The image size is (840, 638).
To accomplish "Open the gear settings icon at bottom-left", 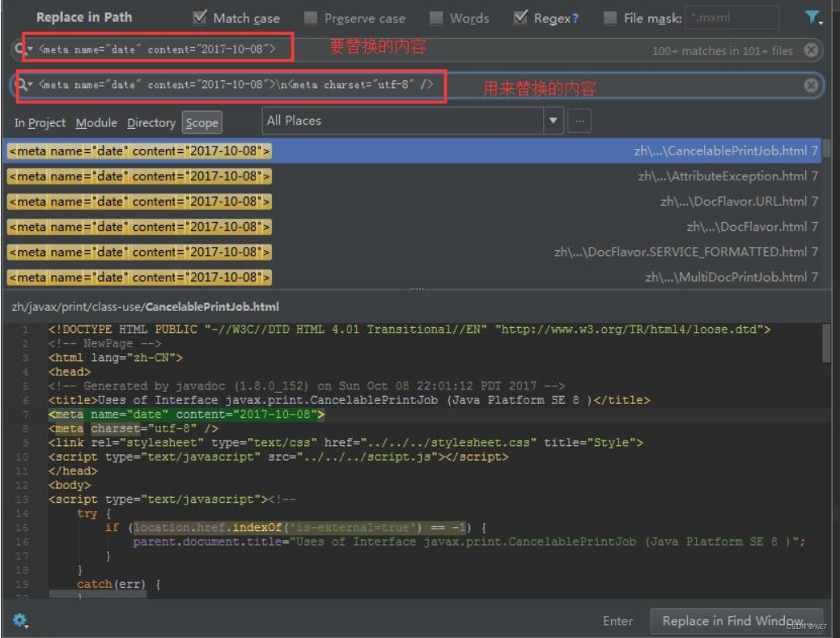I will [x=19, y=620].
